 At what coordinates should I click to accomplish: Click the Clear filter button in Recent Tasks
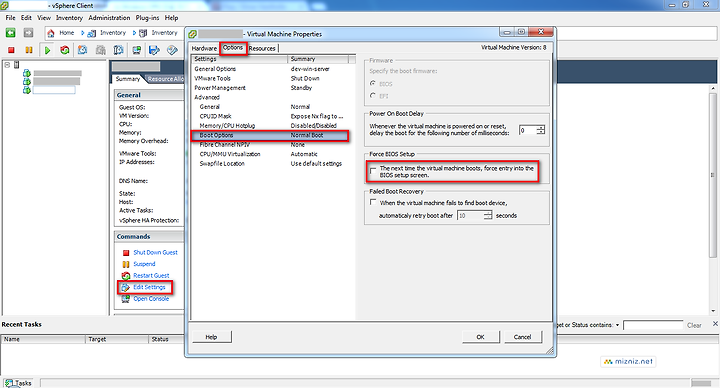pyautogui.click(x=694, y=326)
